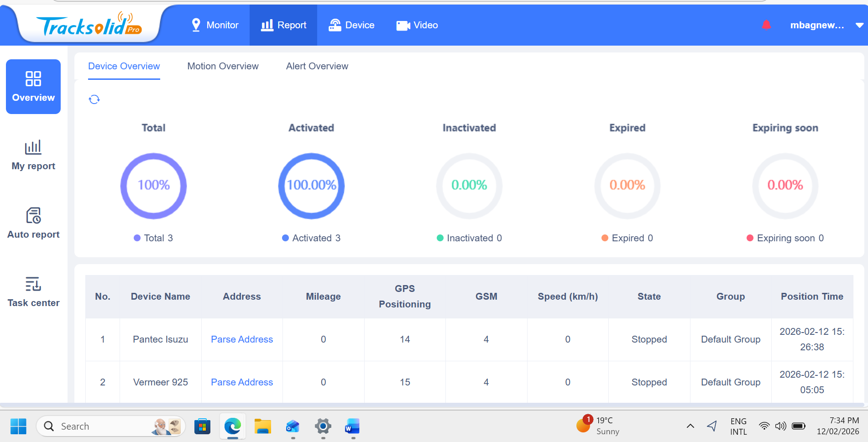Image resolution: width=868 pixels, height=442 pixels.
Task: Open the Monitor map page
Action: point(215,25)
